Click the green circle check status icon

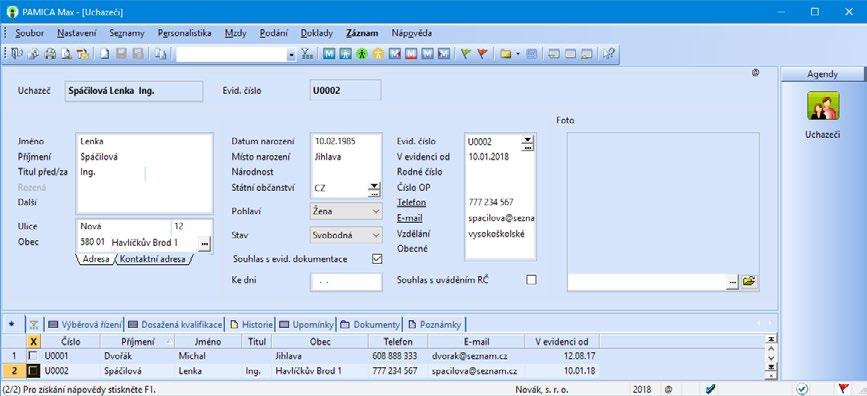click(x=802, y=389)
